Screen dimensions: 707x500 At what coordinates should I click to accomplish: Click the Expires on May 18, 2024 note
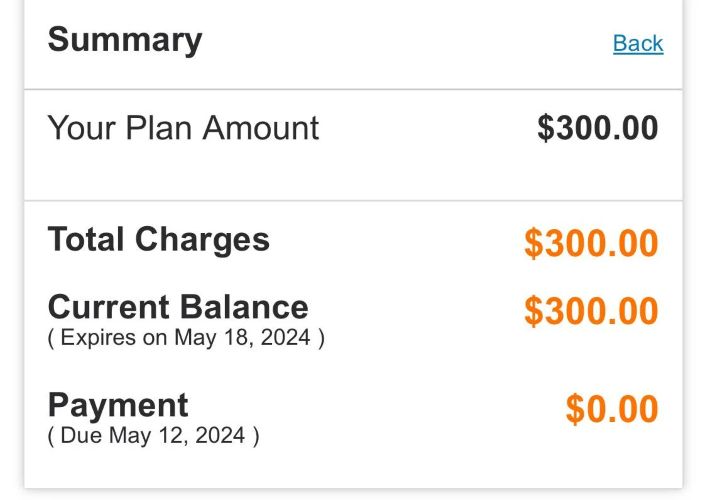click(x=186, y=337)
